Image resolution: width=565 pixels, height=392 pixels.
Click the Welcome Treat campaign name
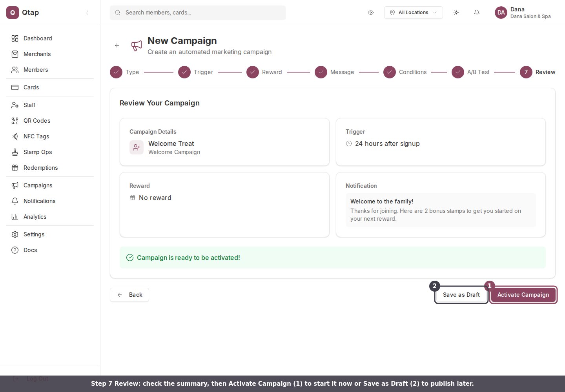pyautogui.click(x=171, y=143)
